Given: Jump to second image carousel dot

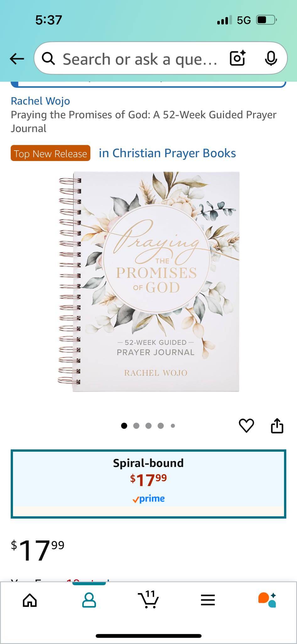Looking at the screenshot, I should point(136,426).
